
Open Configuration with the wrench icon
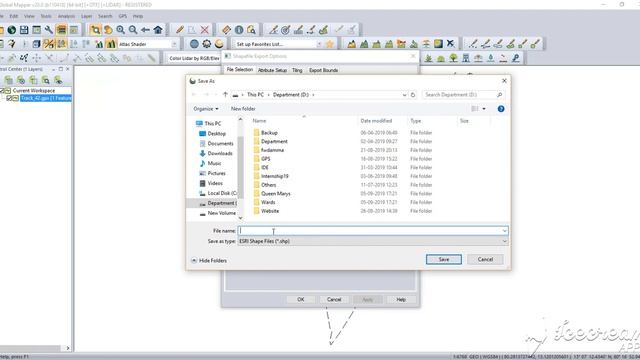(49, 30)
